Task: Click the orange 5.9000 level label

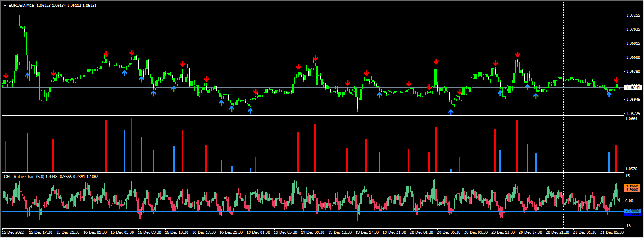Action: 632,190
